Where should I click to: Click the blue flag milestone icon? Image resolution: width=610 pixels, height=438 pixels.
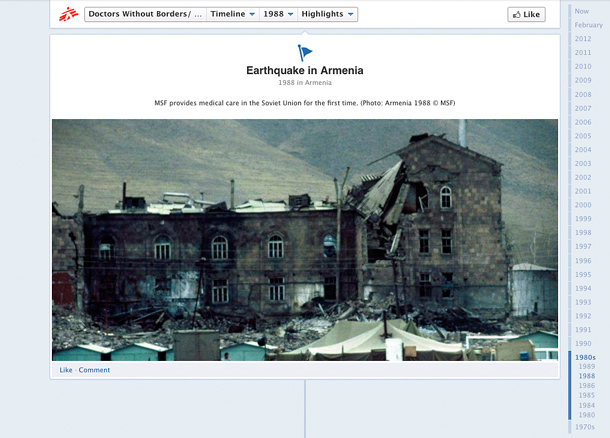pyautogui.click(x=305, y=52)
